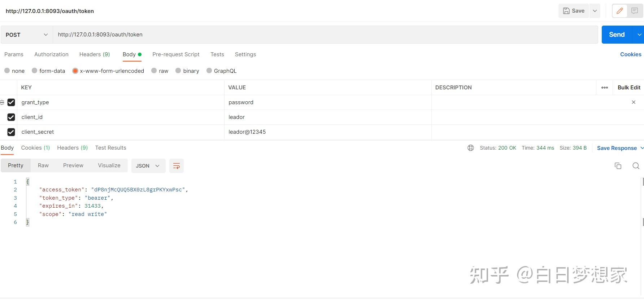Click the "read write" scope value
Screen dimensions: 644x301
tap(88, 214)
